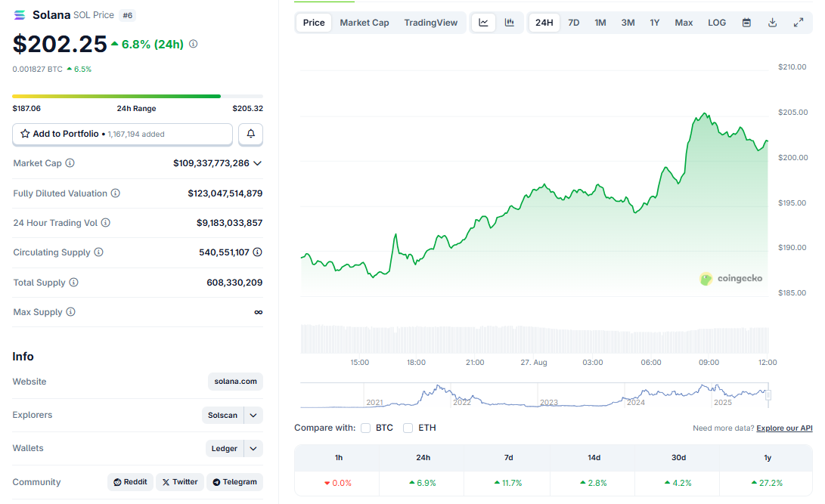Show info for the 24h price change
The height and width of the screenshot is (504, 825).
(x=193, y=44)
